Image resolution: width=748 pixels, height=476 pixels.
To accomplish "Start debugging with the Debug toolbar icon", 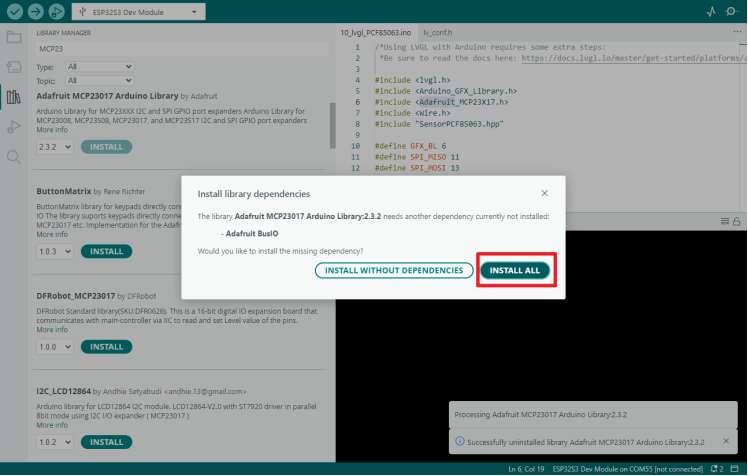I will [x=57, y=11].
